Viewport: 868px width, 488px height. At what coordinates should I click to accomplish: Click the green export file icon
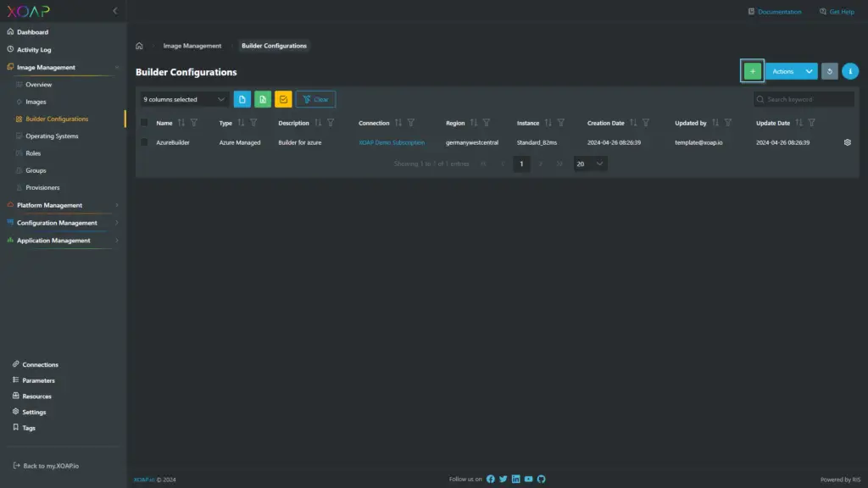pyautogui.click(x=263, y=100)
